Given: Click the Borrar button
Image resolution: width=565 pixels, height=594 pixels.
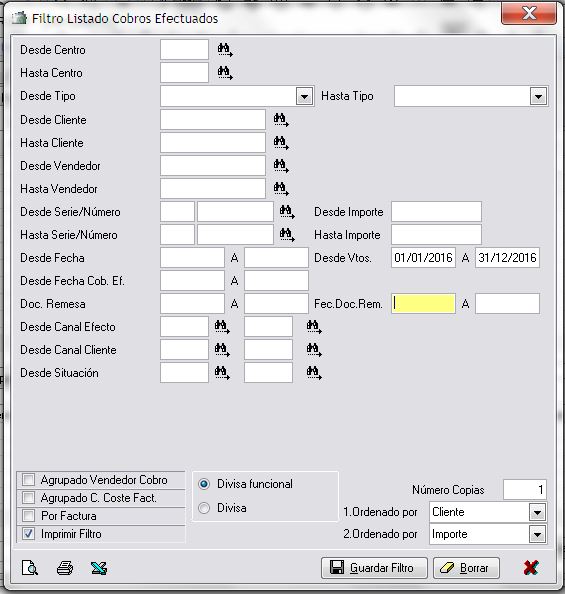Looking at the screenshot, I should [466, 568].
